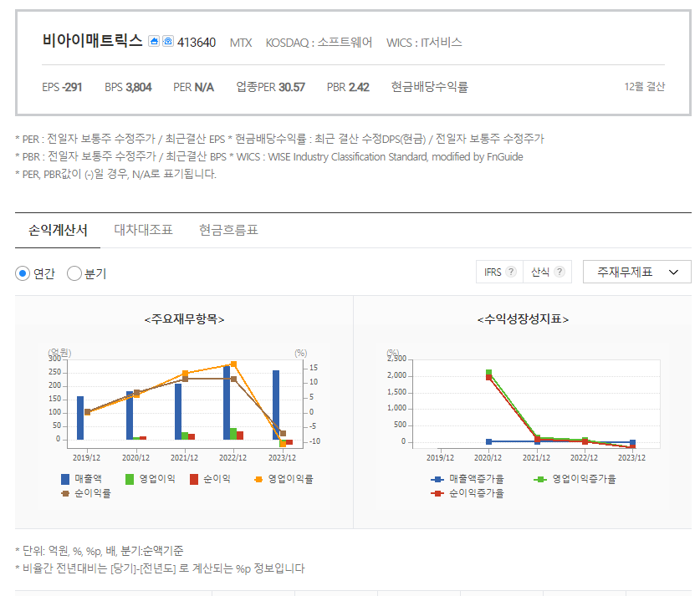Click the KOSDAQ : 소프트웨어 text
The height and width of the screenshot is (596, 700).
[x=319, y=43]
